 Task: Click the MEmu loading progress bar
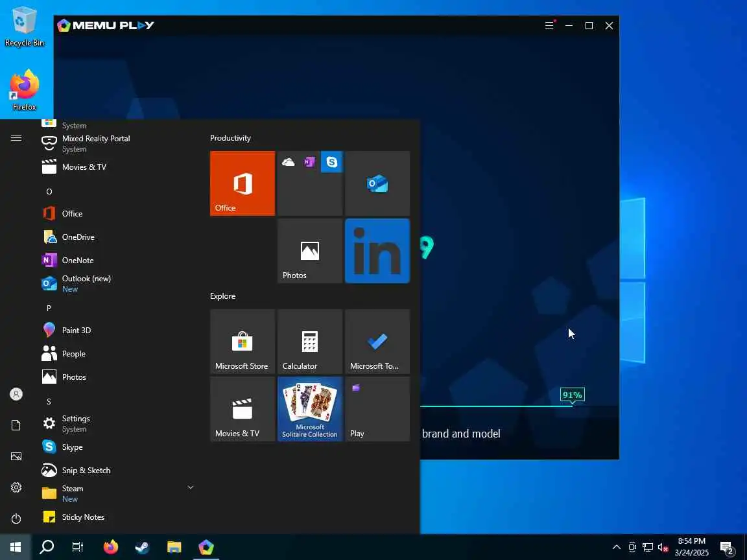click(x=496, y=406)
